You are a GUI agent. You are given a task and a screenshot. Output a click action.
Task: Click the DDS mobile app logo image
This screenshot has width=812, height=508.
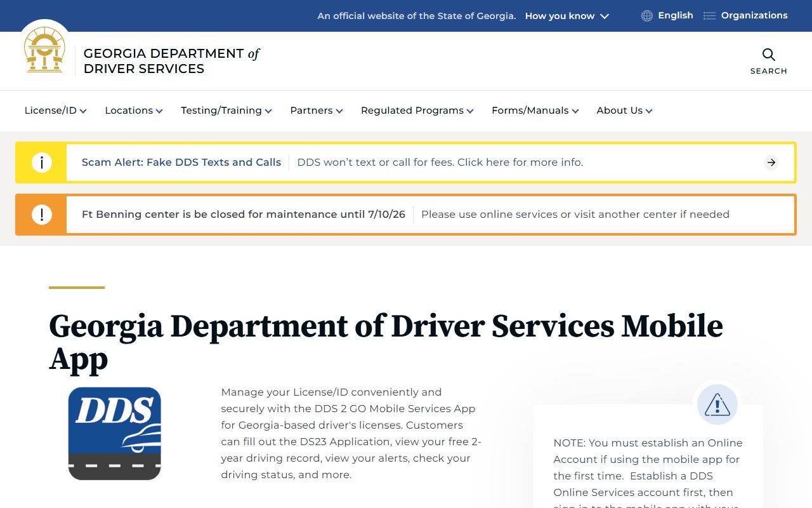click(x=115, y=434)
